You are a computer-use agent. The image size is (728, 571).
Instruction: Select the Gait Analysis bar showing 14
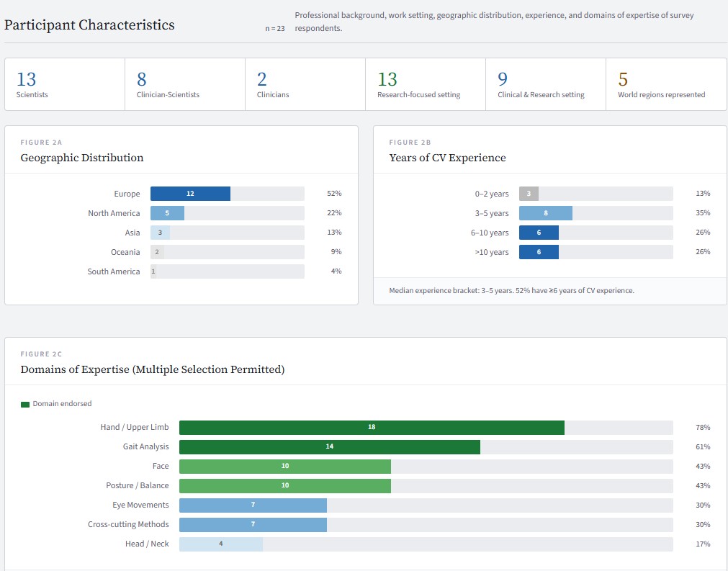[330, 447]
